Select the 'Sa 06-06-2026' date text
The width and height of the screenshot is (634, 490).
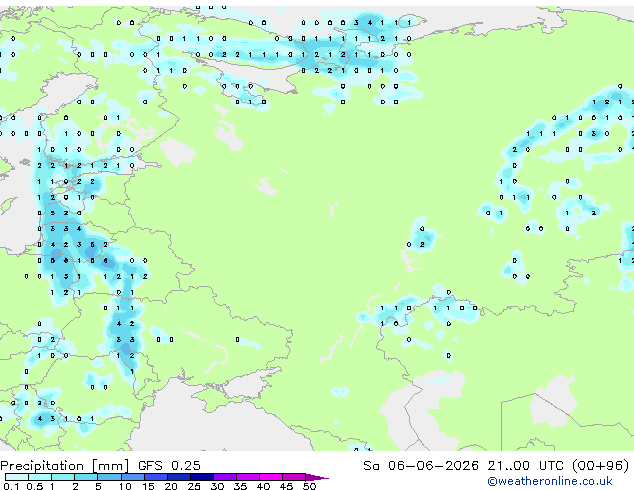pos(421,466)
